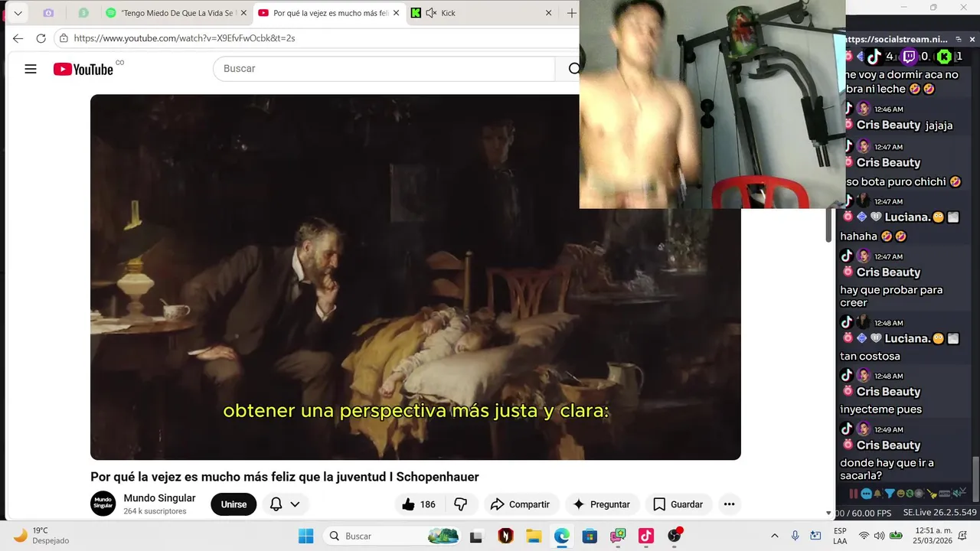Open the tab list dropdown chevron
The image size is (980, 551).
(x=18, y=13)
